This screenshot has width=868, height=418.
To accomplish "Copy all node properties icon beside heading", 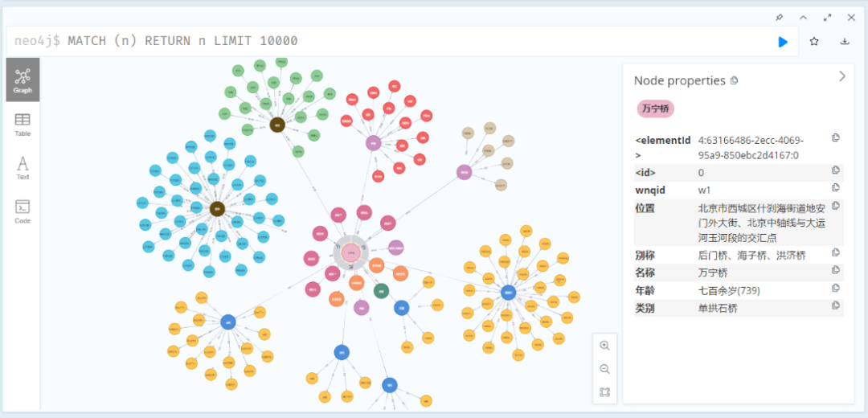I will [734, 80].
